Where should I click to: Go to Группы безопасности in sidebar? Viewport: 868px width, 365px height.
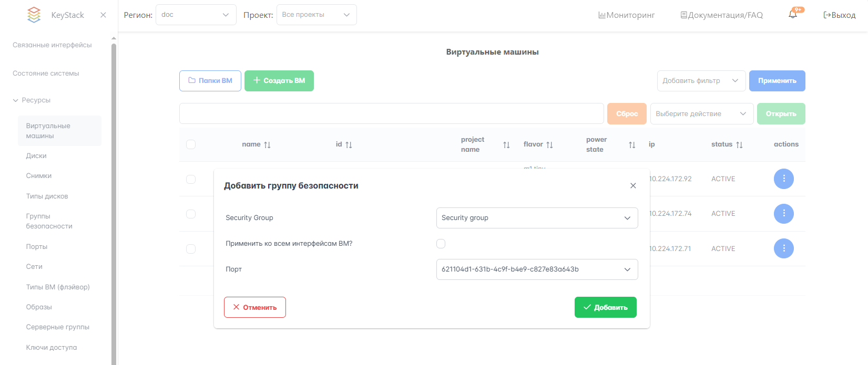tap(49, 221)
